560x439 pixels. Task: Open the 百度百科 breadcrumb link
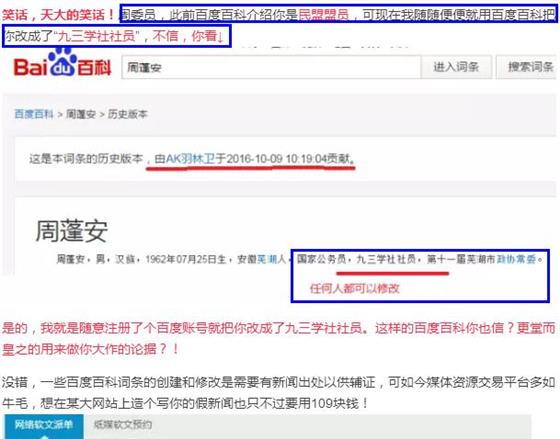(x=34, y=114)
